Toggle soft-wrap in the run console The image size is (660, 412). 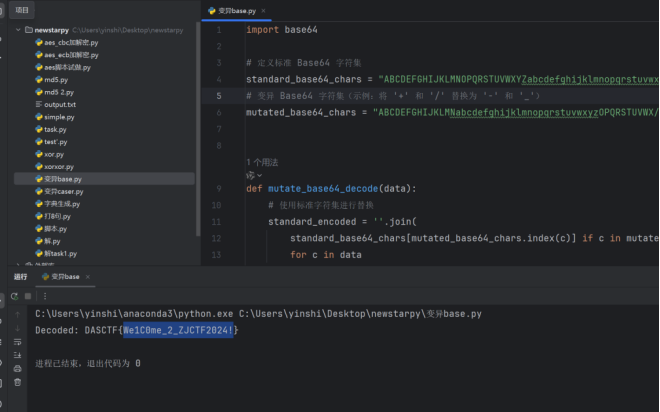point(17,342)
